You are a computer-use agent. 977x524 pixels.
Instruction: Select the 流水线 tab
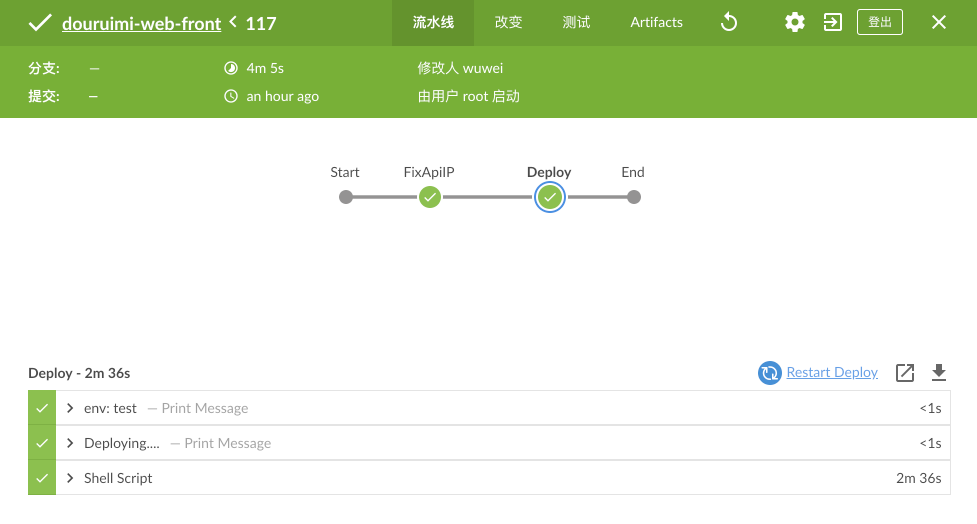433,22
